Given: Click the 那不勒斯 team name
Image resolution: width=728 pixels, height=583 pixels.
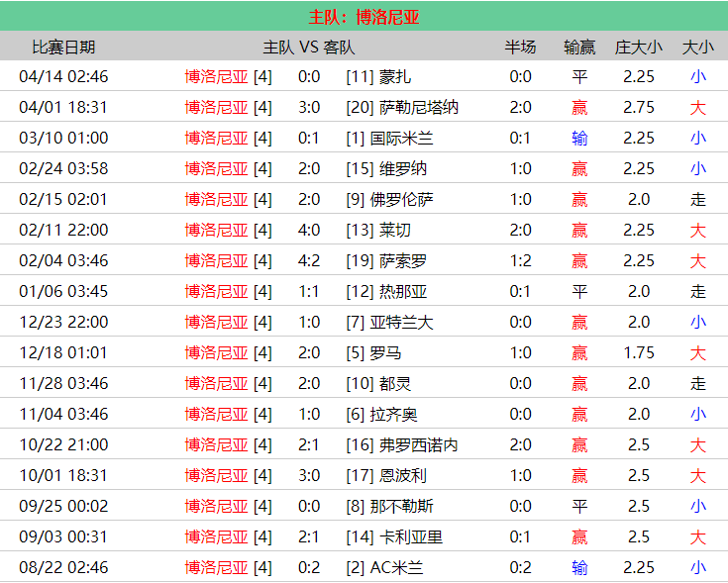Looking at the screenshot, I should [x=402, y=506].
